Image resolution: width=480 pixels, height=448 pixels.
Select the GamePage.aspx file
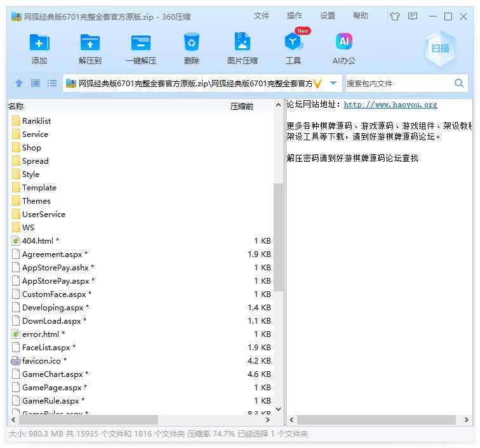[x=50, y=388]
